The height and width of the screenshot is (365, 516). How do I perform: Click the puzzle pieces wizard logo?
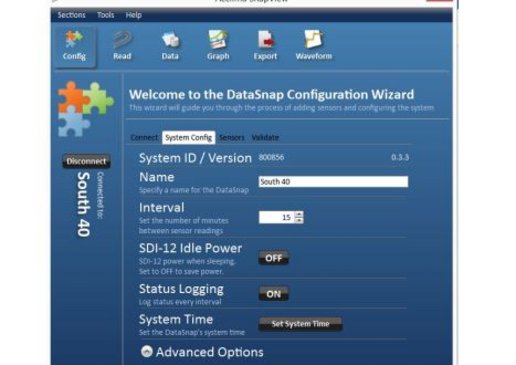(x=85, y=109)
